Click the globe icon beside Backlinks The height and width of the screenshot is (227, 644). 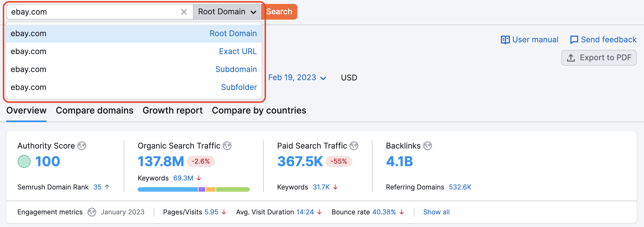pyautogui.click(x=428, y=146)
